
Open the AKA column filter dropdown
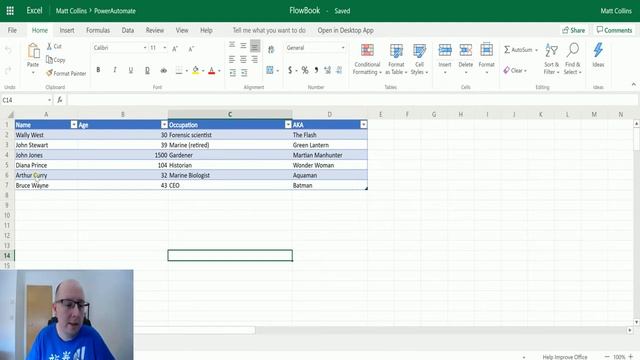coord(363,125)
